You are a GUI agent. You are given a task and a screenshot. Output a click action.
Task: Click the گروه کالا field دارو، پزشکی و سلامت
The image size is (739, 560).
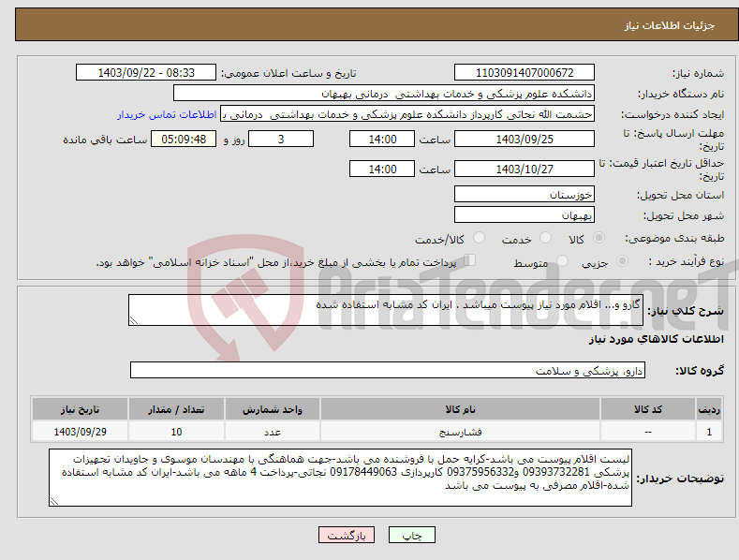[388, 371]
